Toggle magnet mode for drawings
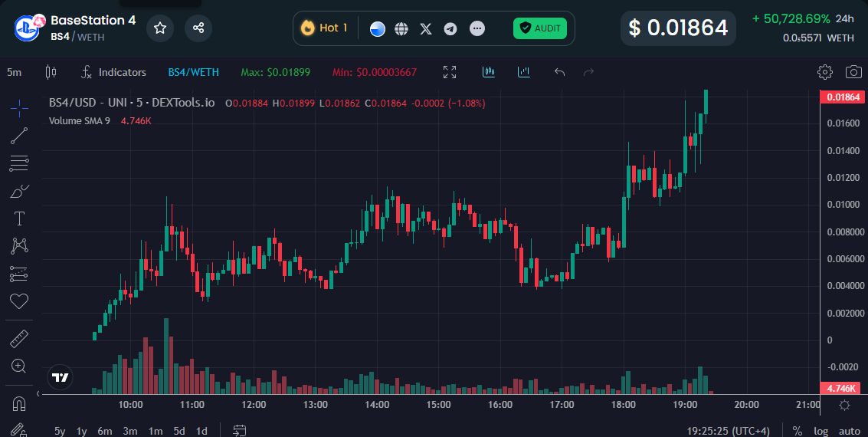Viewport: 868px width, 437px height. pyautogui.click(x=19, y=404)
